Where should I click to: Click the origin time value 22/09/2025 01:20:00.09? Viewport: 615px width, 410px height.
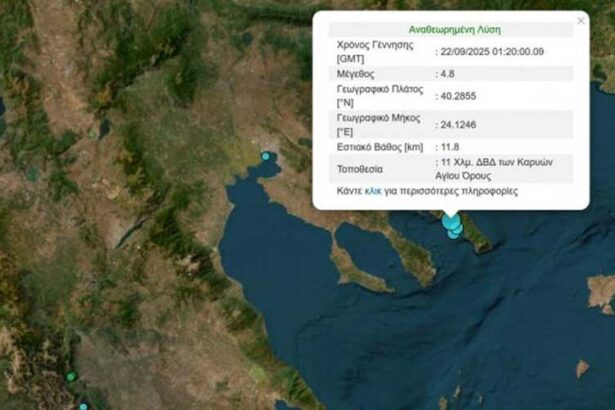click(492, 51)
